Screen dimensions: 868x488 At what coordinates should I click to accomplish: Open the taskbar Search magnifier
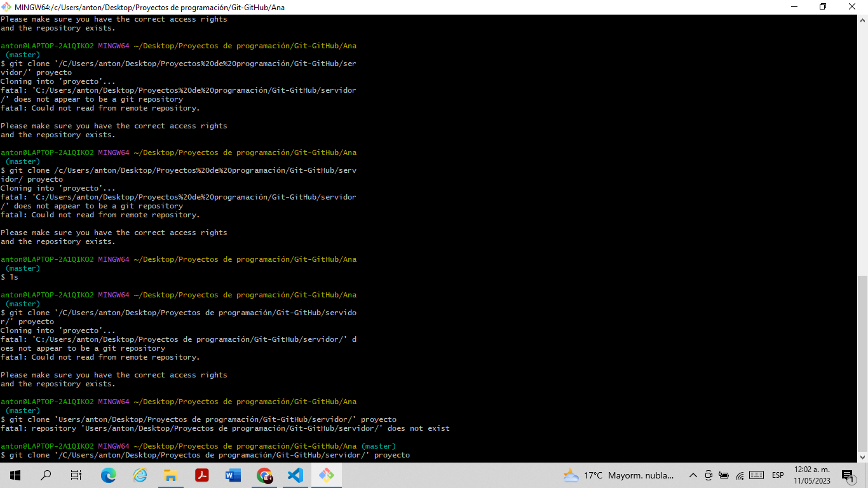click(x=46, y=475)
